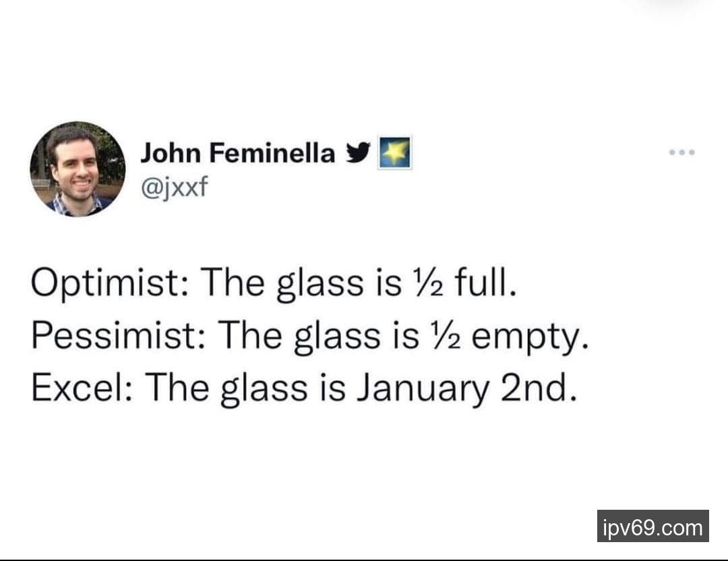This screenshot has height=561, width=728.
Task: Click John Feminella's profile photo
Action: coord(78,169)
